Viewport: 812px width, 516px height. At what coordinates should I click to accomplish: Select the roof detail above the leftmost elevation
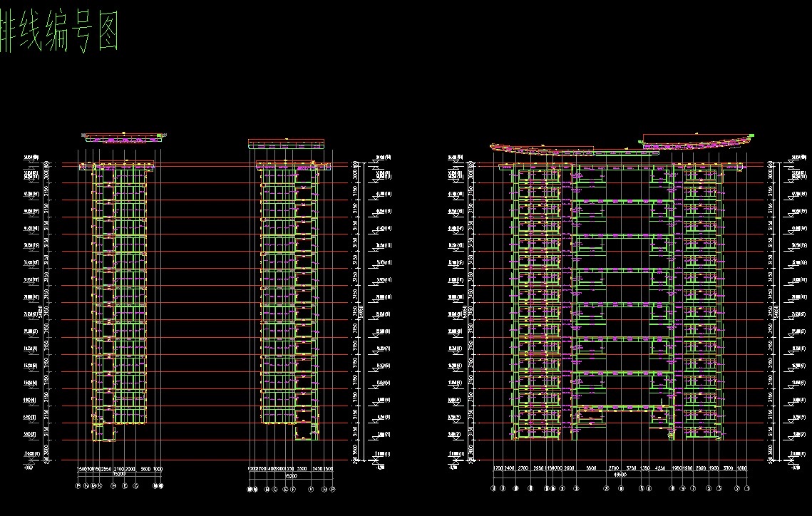tap(123, 135)
